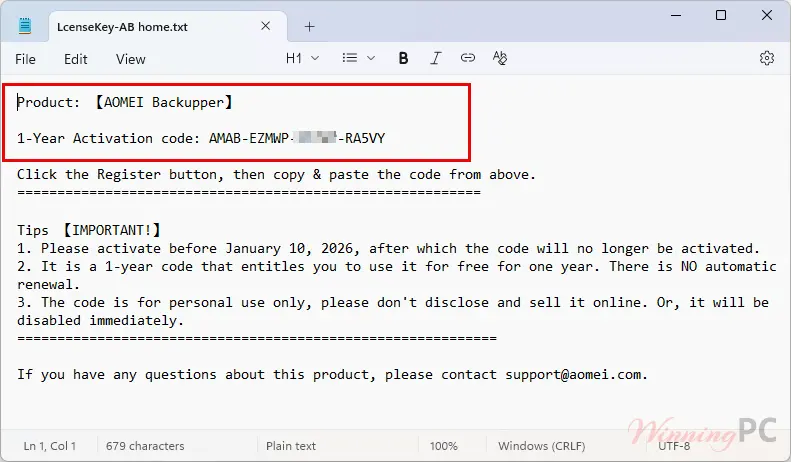791x462 pixels.
Task: Clear formatting with the eraser icon
Action: click(499, 58)
